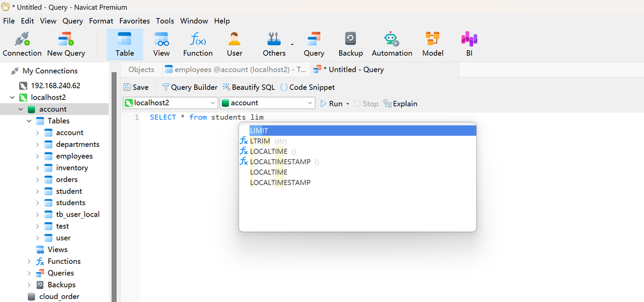This screenshot has height=302, width=644.
Task: Expand the Backups node
Action: [x=29, y=284]
